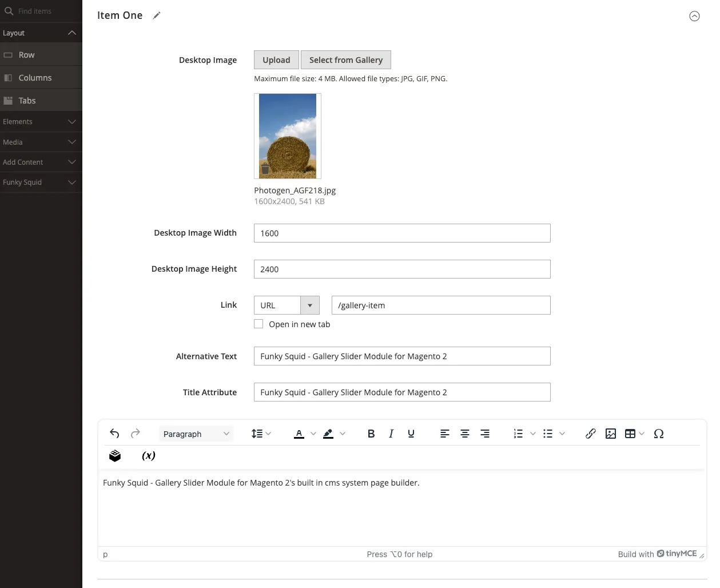720x588 pixels.
Task: Select the Row layout item
Action: click(41, 55)
